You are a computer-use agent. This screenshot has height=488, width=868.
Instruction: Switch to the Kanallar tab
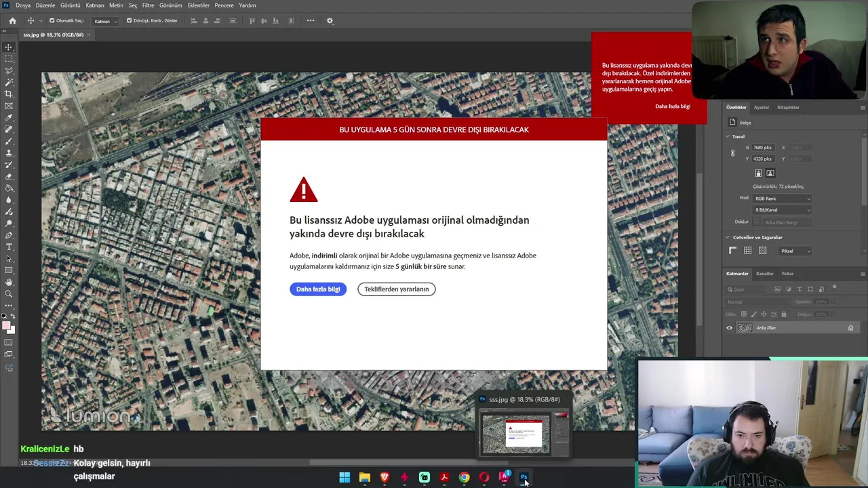click(x=765, y=274)
